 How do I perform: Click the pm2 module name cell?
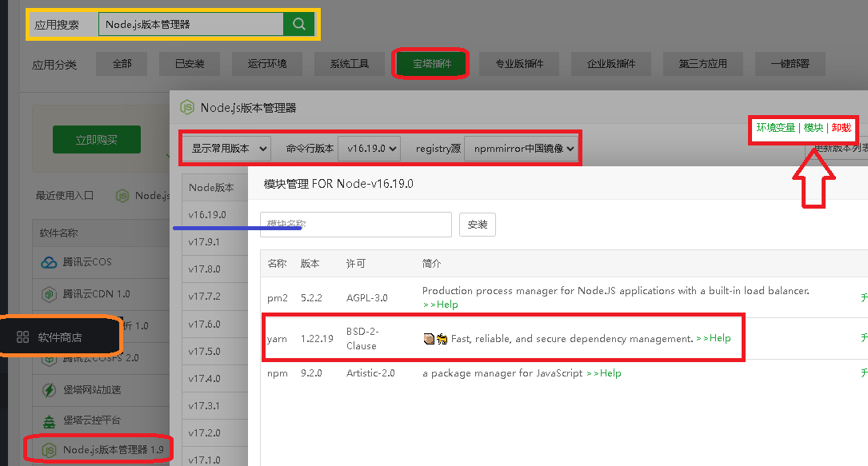(x=278, y=298)
